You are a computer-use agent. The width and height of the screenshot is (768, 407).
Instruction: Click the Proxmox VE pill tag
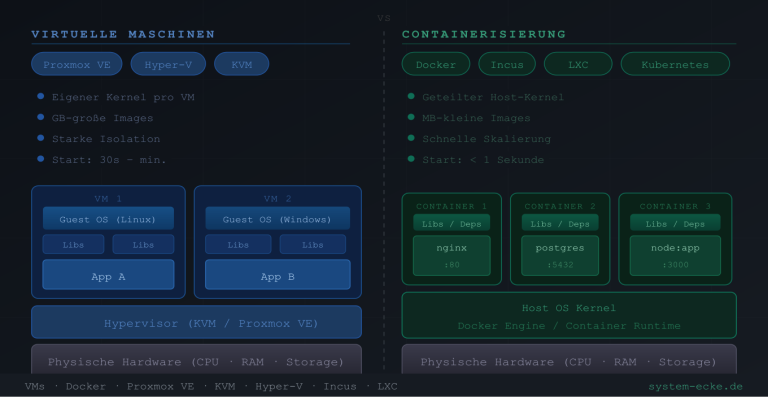(x=76, y=64)
